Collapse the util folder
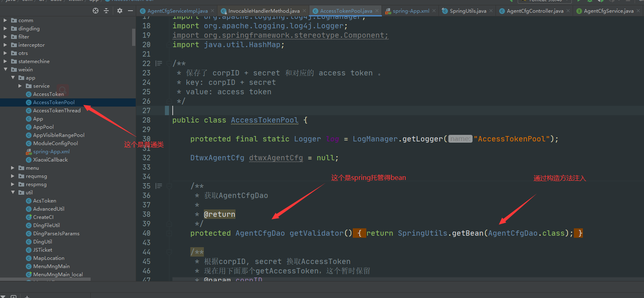The image size is (644, 298). click(13, 192)
